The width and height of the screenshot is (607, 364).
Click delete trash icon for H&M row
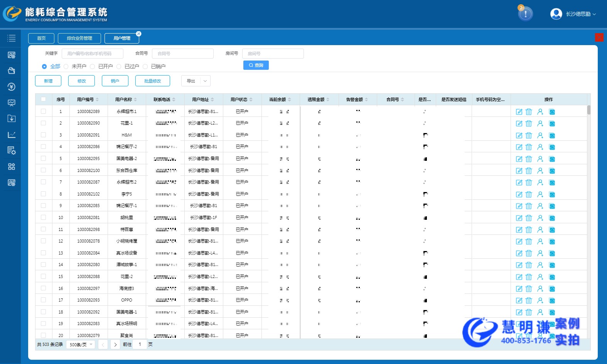pyautogui.click(x=529, y=135)
